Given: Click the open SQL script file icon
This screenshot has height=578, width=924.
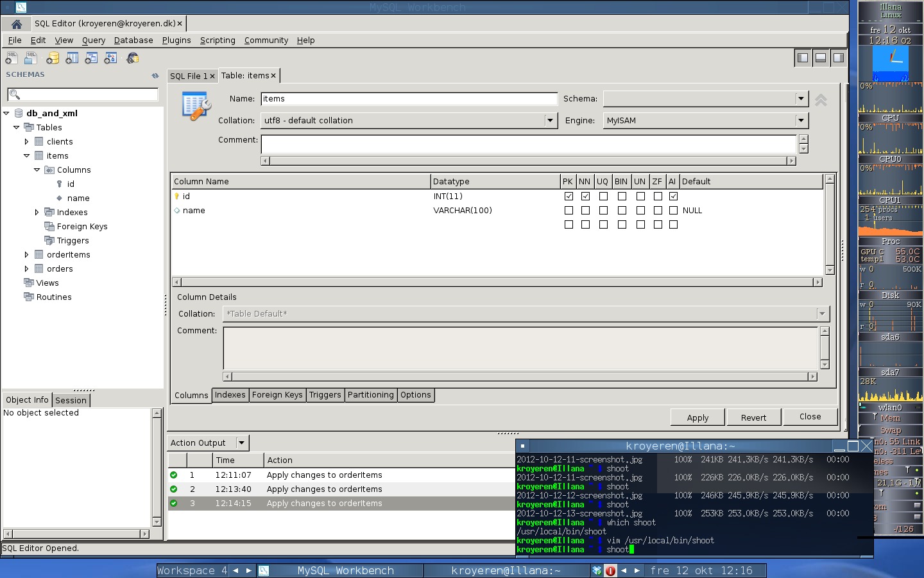Looking at the screenshot, I should [30, 58].
